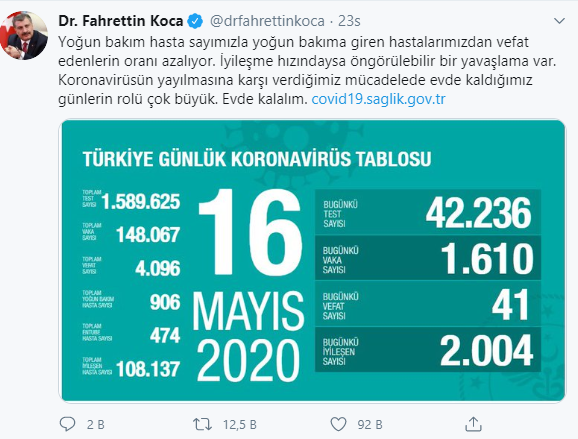View the 2 B replies count

(x=96, y=425)
